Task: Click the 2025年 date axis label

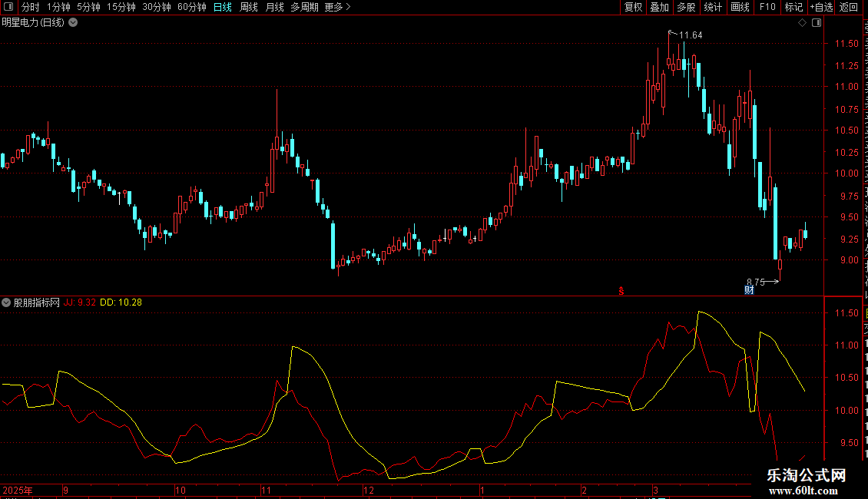Action: point(18,490)
